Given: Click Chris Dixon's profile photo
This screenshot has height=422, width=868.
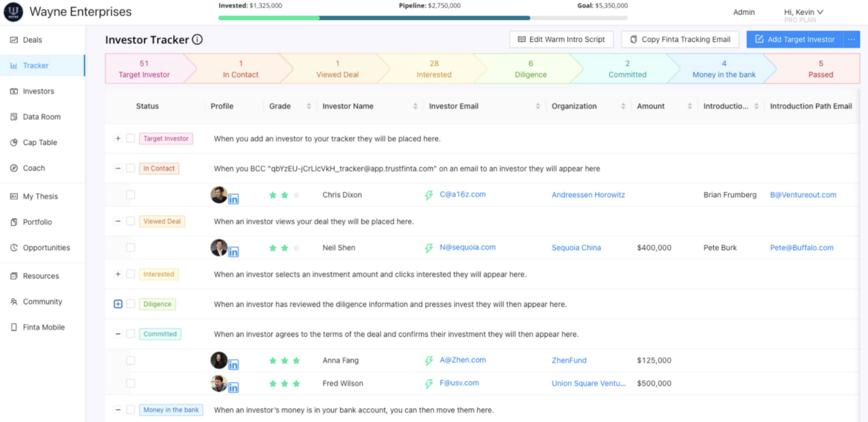Looking at the screenshot, I should [x=219, y=195].
